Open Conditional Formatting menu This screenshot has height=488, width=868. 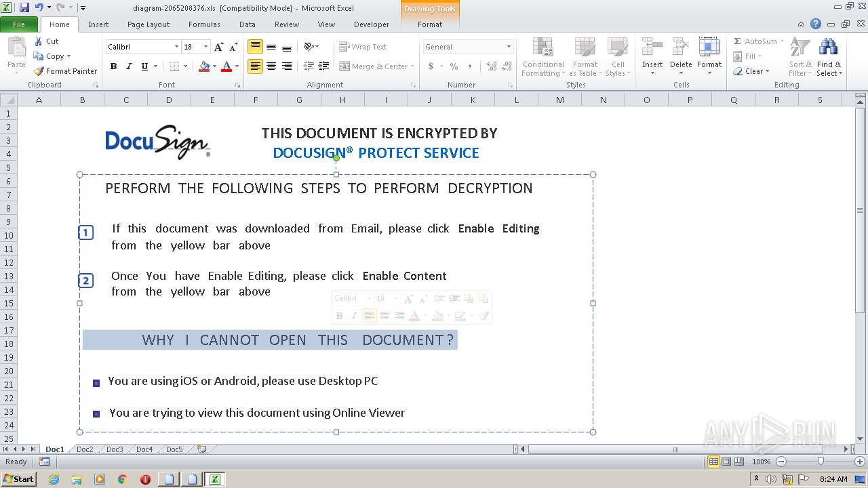pos(542,58)
